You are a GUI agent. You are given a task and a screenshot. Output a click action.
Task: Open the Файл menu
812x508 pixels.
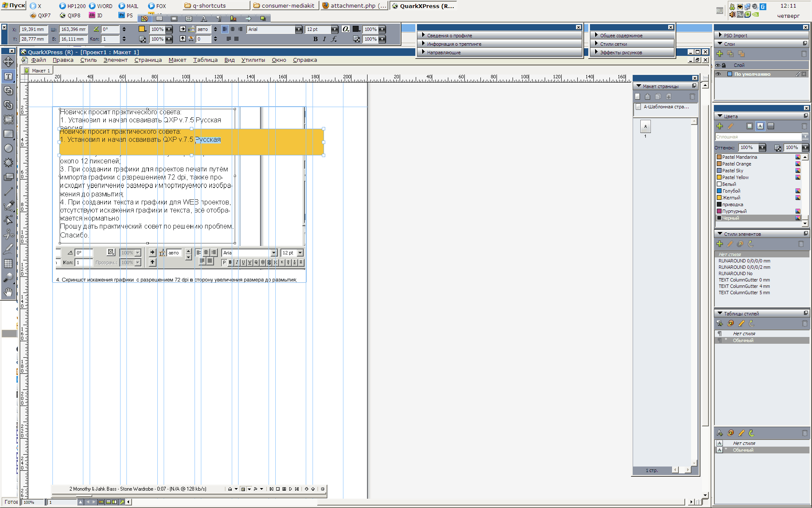tap(38, 60)
